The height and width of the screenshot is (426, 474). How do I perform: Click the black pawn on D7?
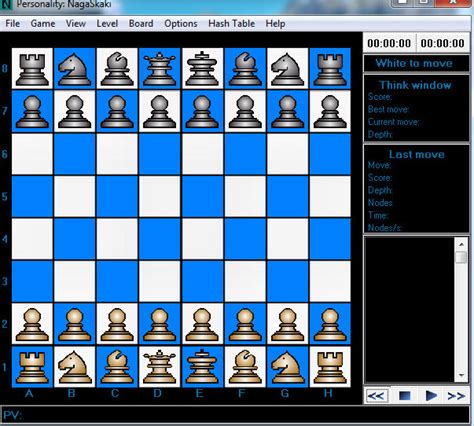(160, 111)
